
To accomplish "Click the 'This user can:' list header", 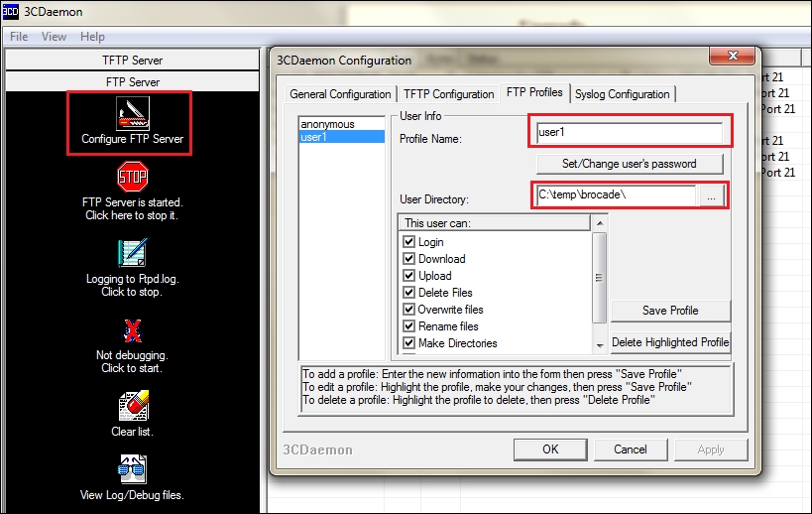I will tap(495, 223).
